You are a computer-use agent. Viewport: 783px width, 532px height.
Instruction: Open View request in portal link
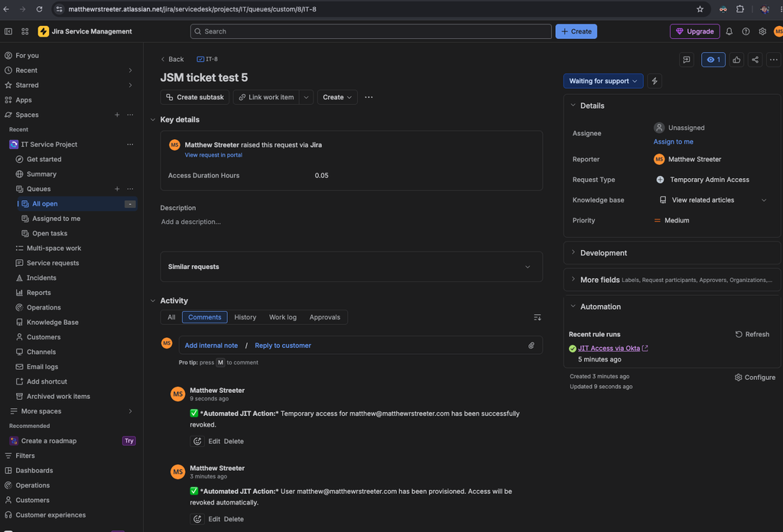coord(213,155)
